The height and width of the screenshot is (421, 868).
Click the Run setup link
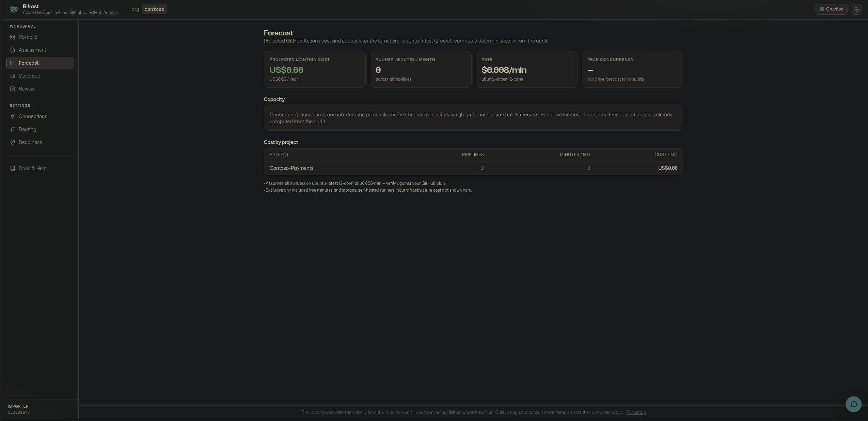636,412
